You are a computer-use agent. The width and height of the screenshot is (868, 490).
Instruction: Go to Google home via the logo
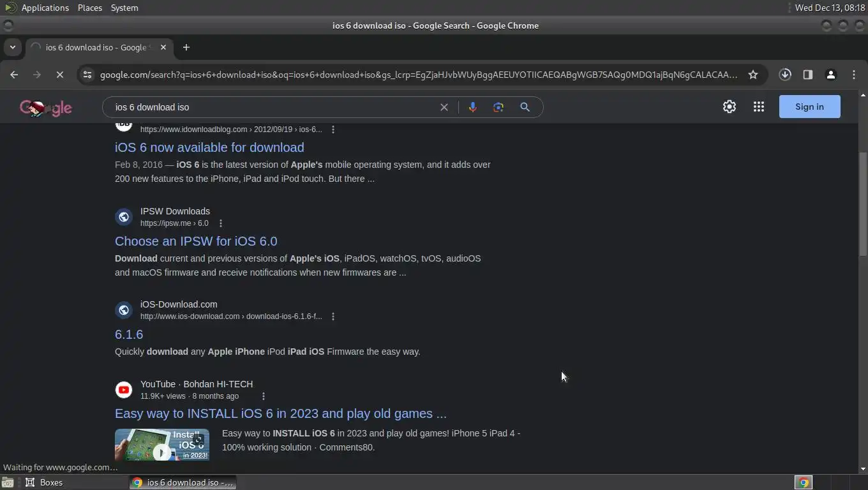tap(46, 108)
